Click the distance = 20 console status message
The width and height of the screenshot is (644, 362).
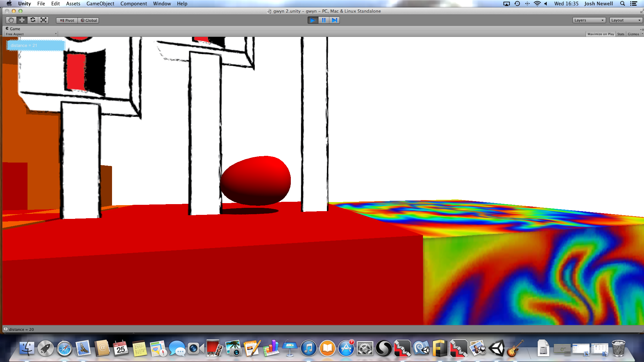(x=21, y=329)
